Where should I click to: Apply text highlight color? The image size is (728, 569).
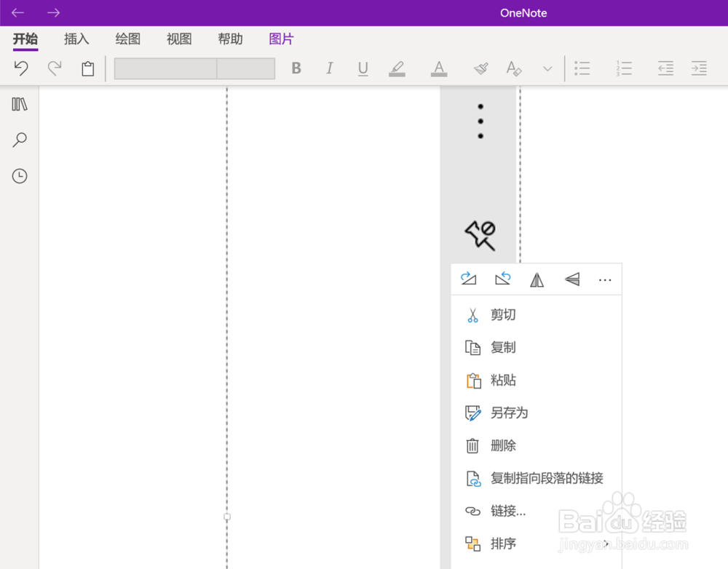click(397, 68)
